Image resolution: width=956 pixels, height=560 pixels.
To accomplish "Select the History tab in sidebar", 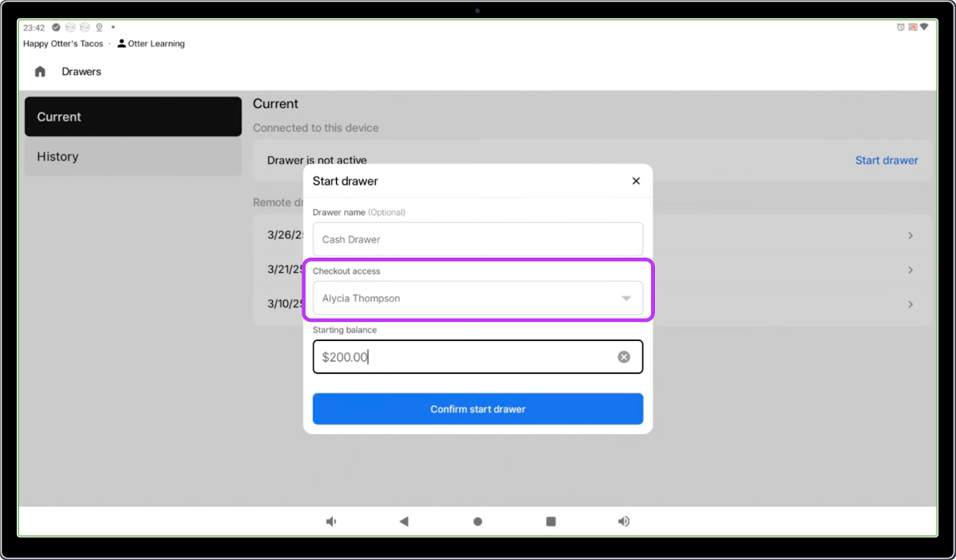I will click(133, 156).
